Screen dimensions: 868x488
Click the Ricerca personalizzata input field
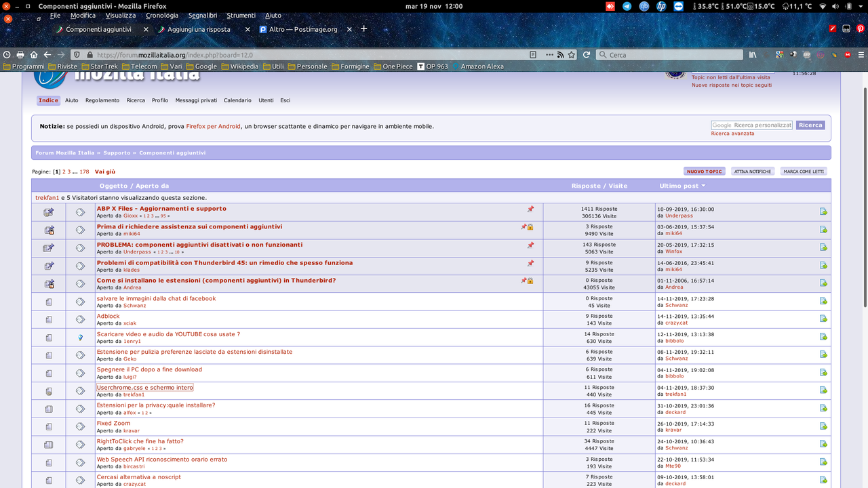coord(752,125)
